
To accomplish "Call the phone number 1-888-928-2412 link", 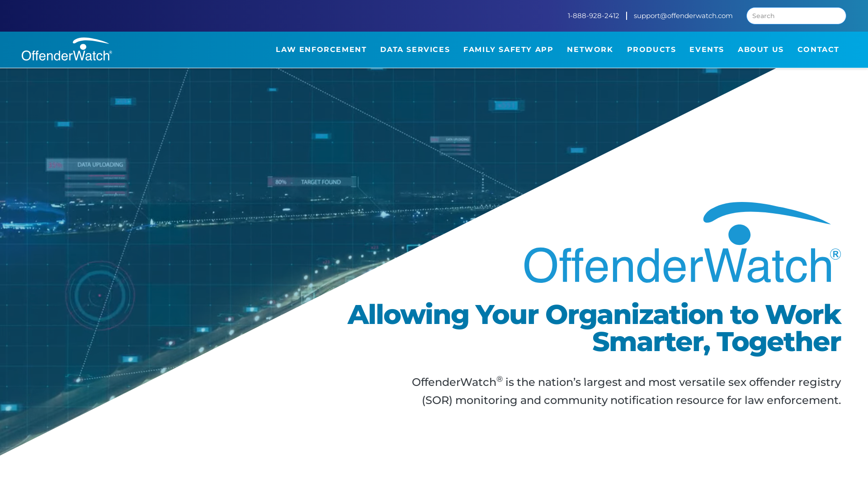I will point(593,16).
